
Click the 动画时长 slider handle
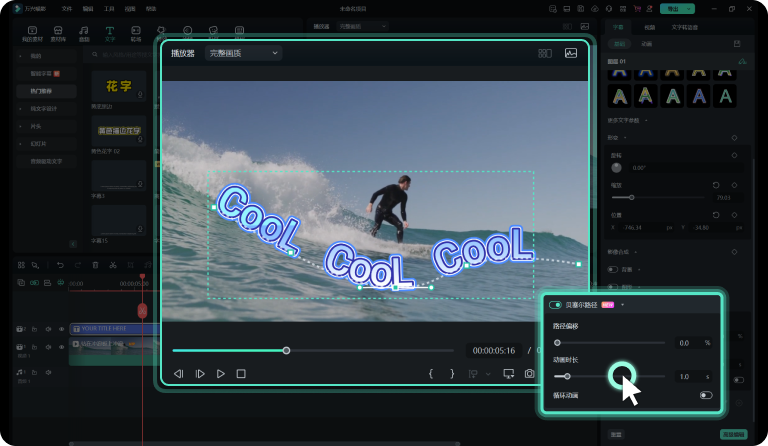[x=567, y=376]
